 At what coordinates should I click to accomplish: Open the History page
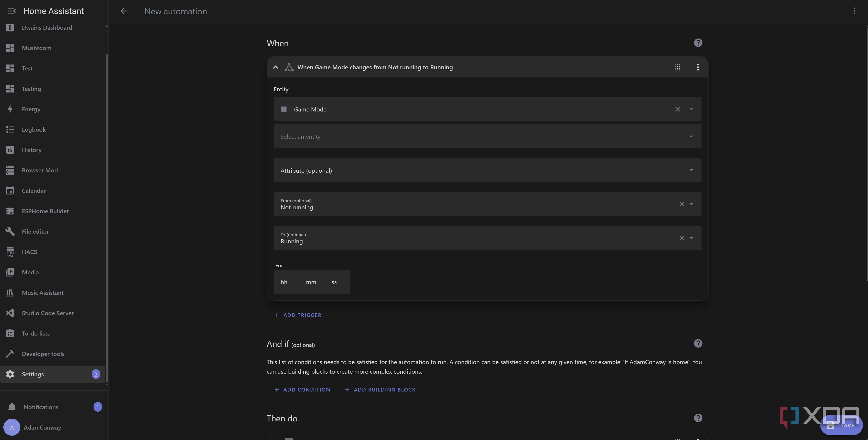(53, 150)
